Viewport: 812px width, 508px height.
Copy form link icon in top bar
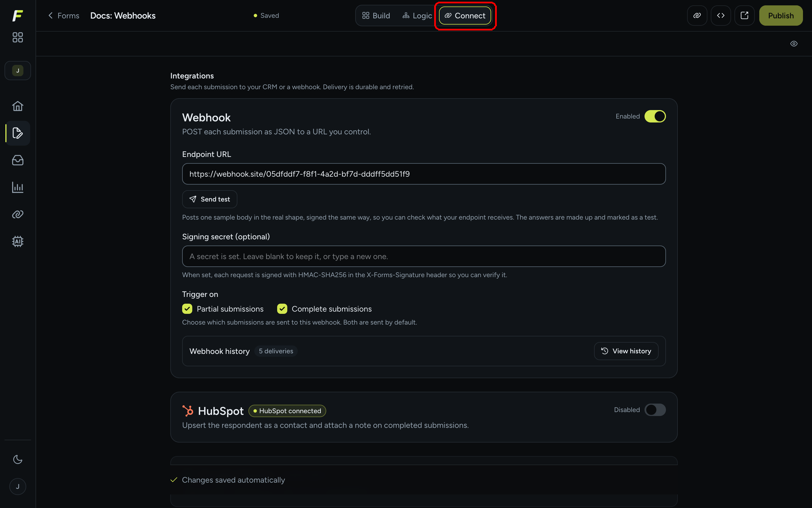[697, 16]
